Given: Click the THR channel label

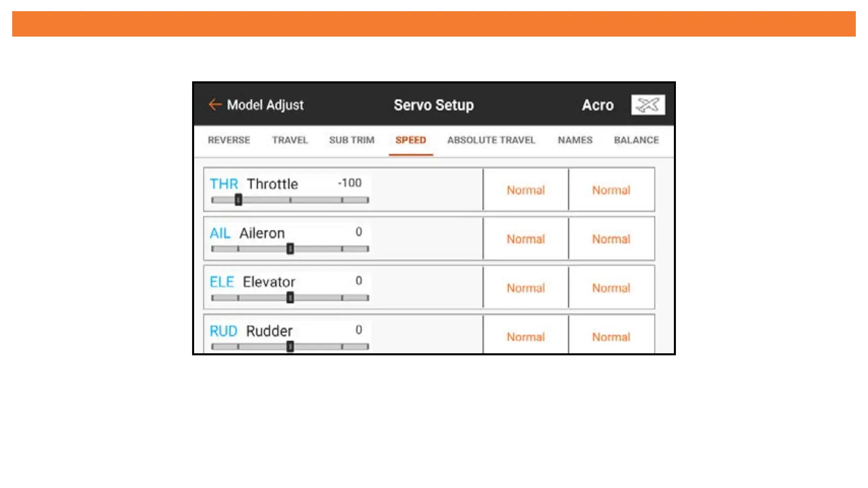Looking at the screenshot, I should (224, 184).
